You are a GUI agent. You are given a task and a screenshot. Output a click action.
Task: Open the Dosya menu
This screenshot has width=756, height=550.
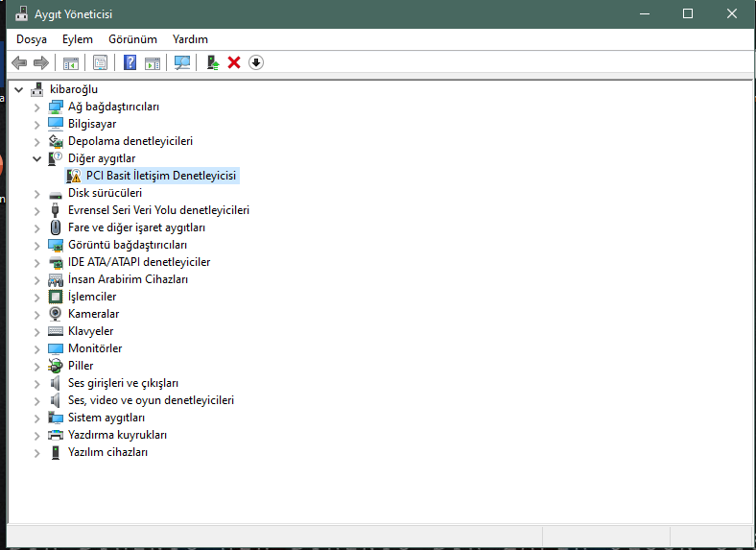32,39
